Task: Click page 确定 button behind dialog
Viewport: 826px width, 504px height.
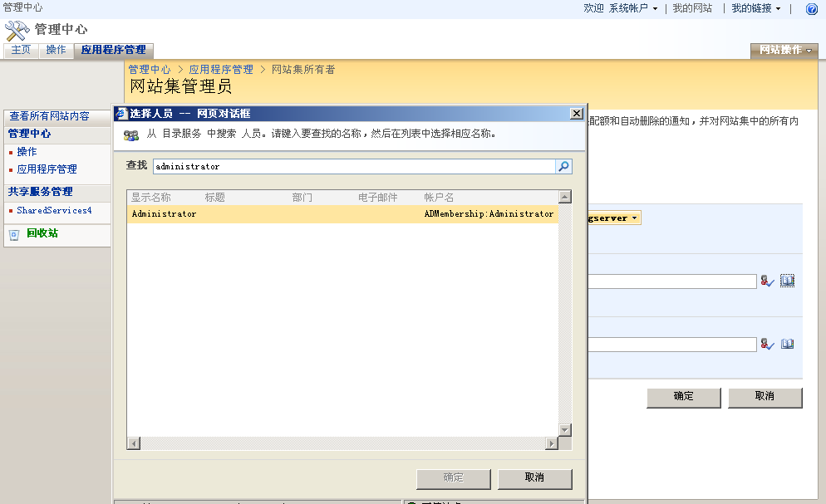Action: (x=684, y=398)
